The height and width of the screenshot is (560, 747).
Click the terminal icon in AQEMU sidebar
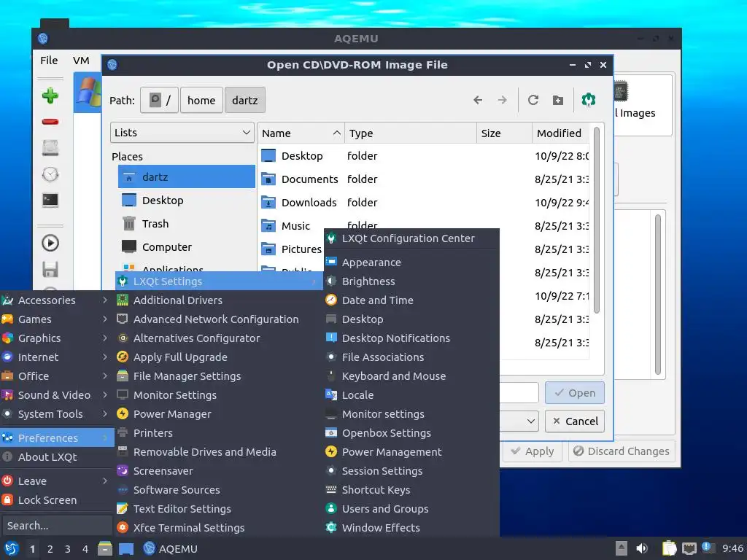click(50, 200)
